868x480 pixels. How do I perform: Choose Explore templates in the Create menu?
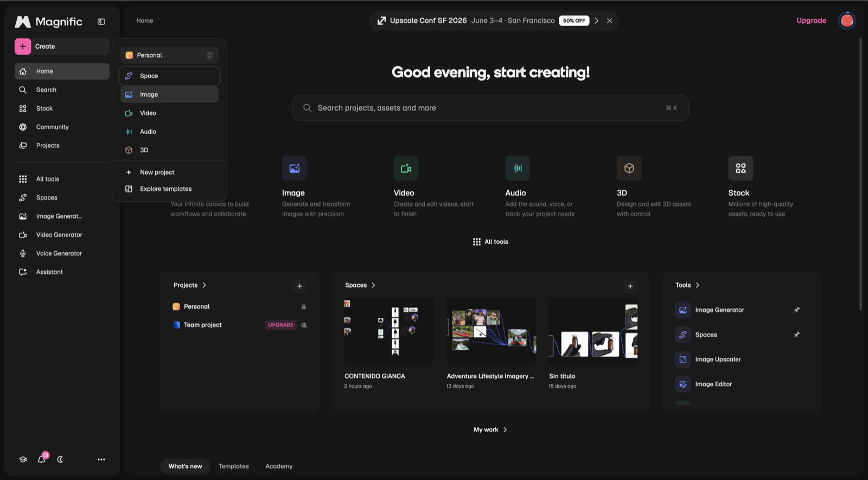tap(169, 189)
